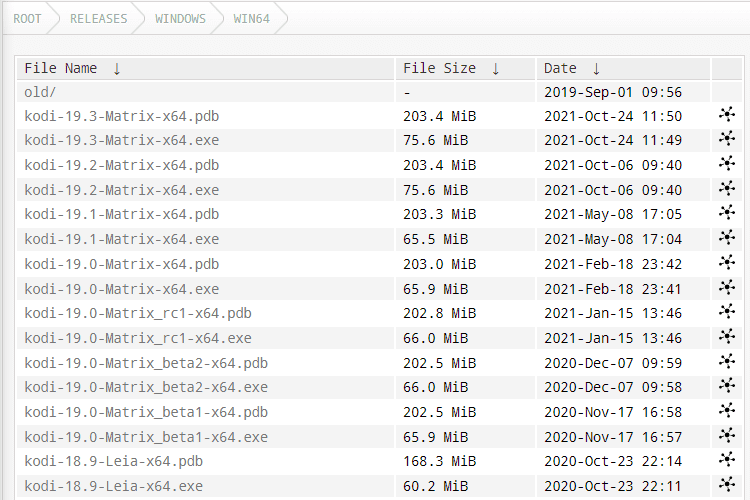Sort by File Name using the arrow
Image resolution: width=750 pixels, height=500 pixels.
click(117, 69)
